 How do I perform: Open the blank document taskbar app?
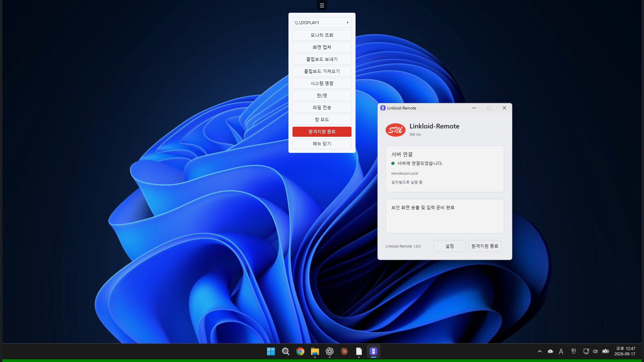pos(359,351)
